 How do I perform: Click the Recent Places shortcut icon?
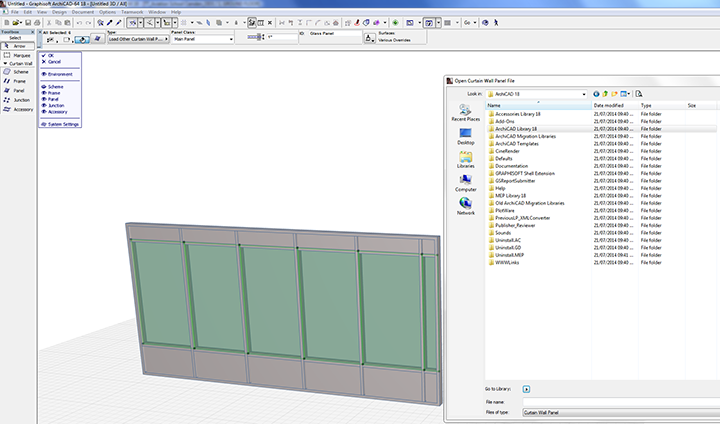click(x=466, y=111)
